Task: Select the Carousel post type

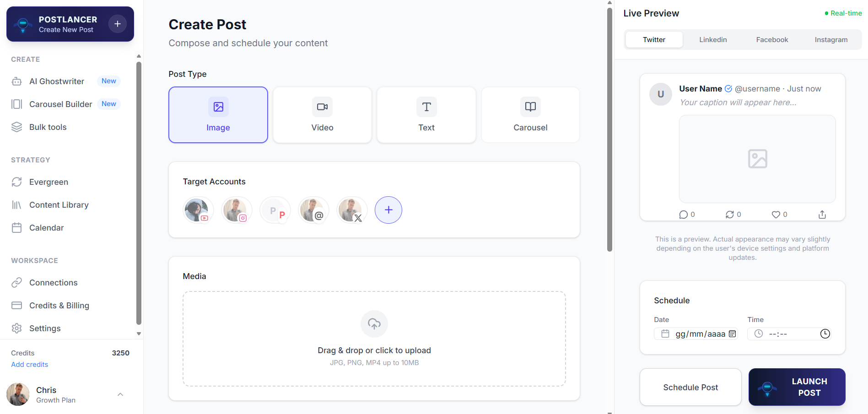Action: [x=530, y=115]
